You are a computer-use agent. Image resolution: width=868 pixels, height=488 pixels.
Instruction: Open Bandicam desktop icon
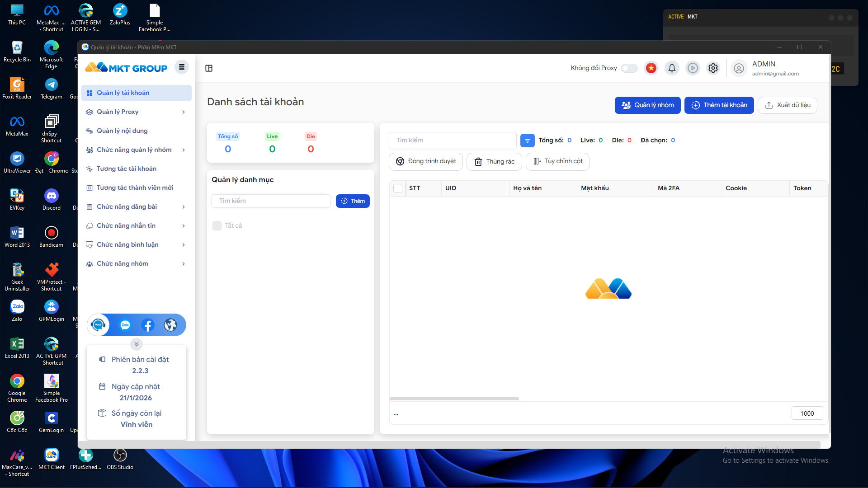point(51,236)
